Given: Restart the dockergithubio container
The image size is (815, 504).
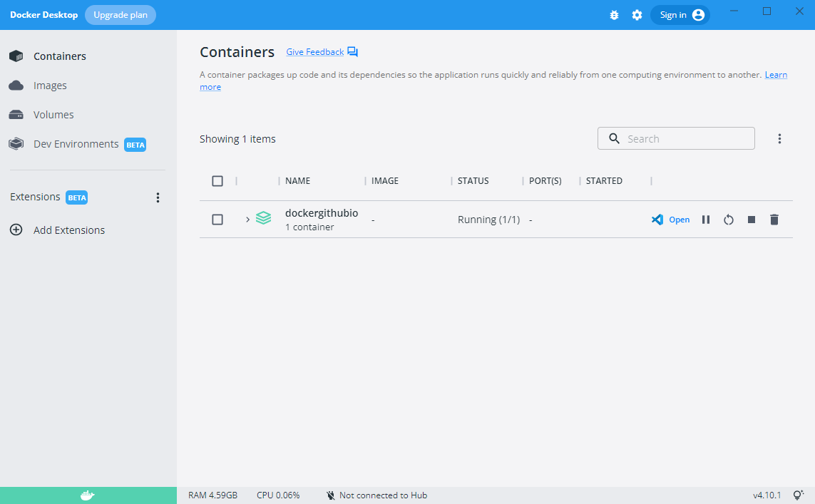Looking at the screenshot, I should 728,220.
